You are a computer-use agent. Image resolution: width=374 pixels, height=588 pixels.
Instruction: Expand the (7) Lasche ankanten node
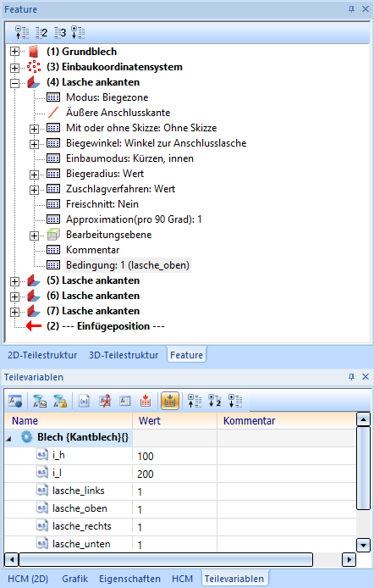[x=14, y=312]
